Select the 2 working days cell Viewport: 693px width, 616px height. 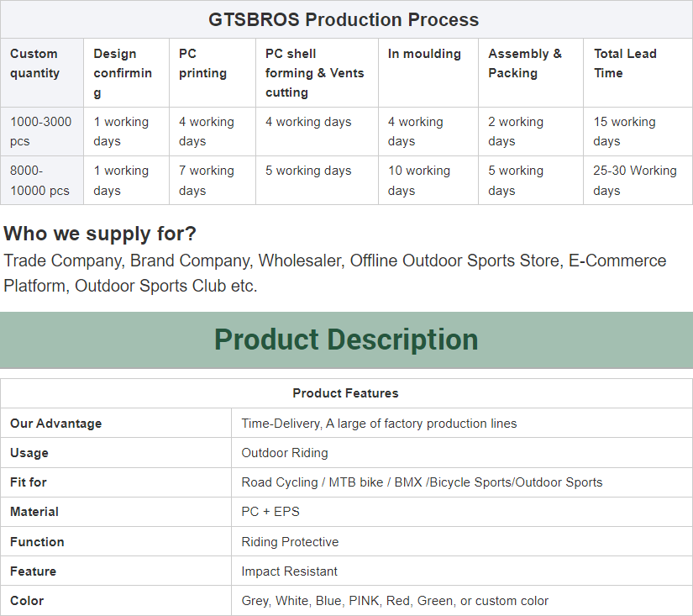[531, 131]
